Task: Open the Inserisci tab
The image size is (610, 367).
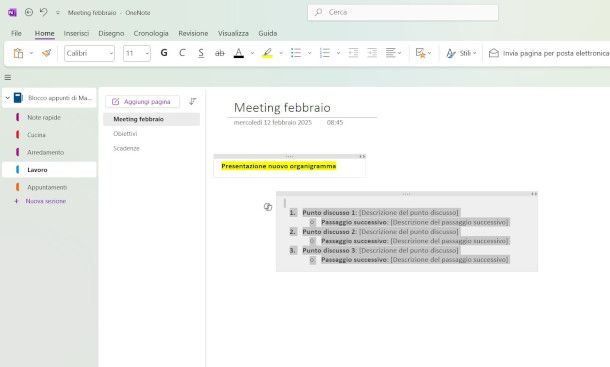Action: [76, 33]
